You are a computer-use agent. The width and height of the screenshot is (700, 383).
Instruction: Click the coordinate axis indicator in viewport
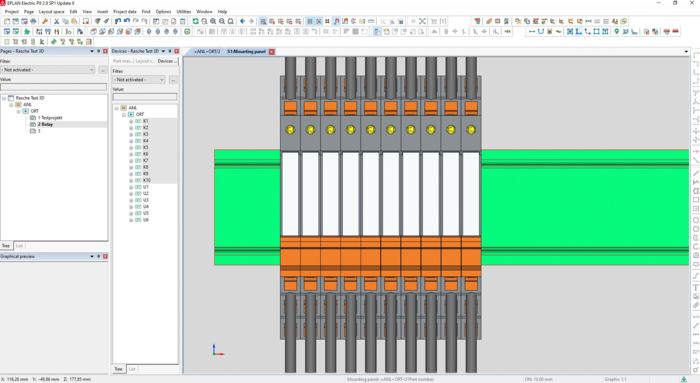tap(217, 350)
